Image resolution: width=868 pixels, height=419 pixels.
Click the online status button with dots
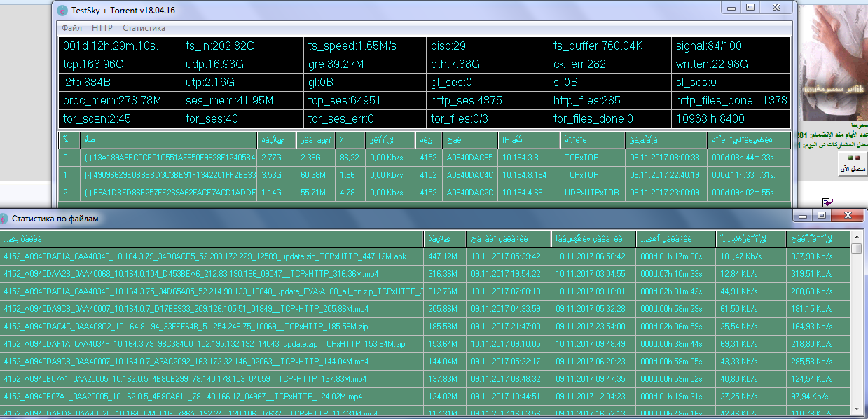point(852,163)
